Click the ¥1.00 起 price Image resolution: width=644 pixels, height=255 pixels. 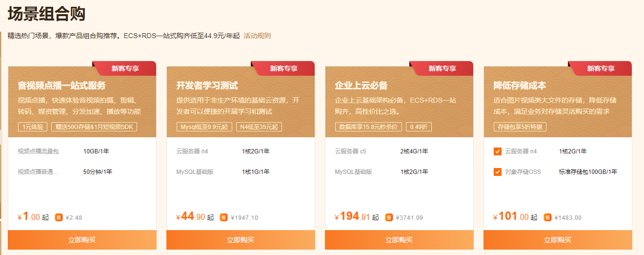pyautogui.click(x=33, y=216)
